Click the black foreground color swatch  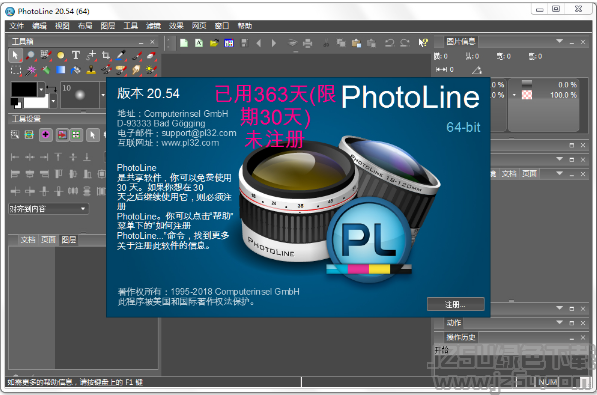[x=24, y=90]
